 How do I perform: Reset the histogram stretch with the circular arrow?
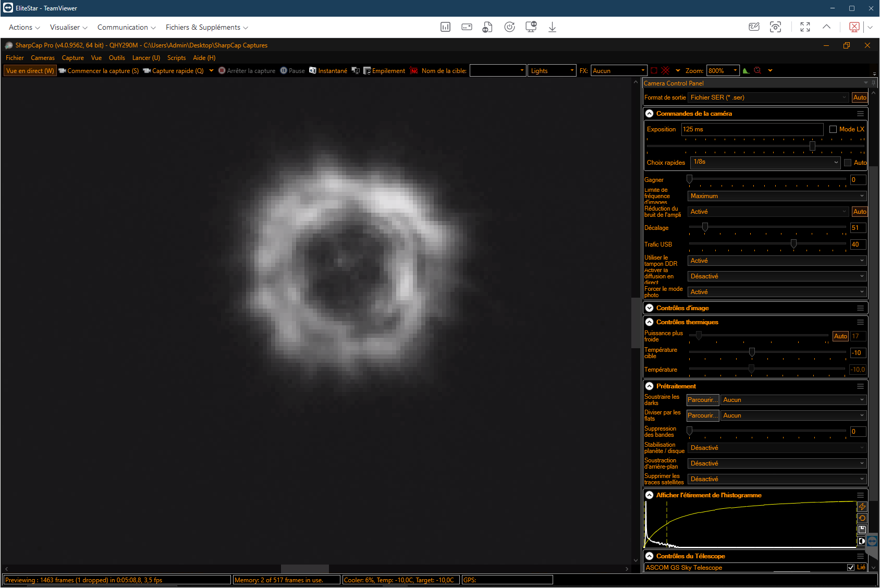click(862, 518)
